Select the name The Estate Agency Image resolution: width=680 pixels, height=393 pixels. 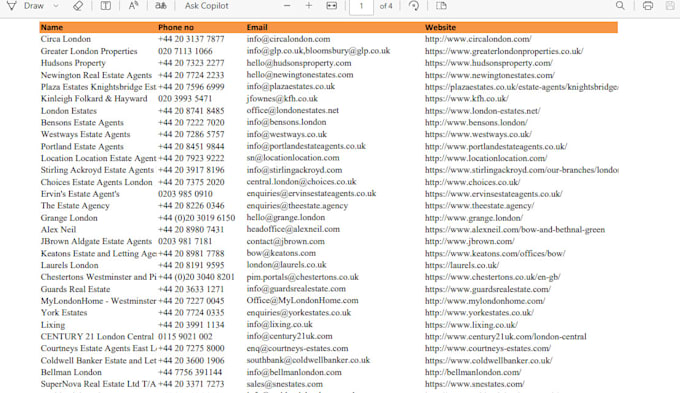point(75,206)
